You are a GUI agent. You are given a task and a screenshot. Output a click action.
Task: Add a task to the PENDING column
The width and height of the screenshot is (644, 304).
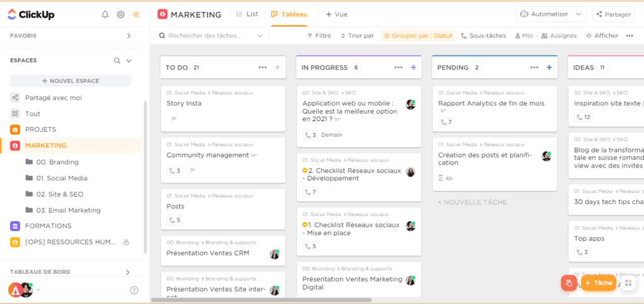coord(549,67)
